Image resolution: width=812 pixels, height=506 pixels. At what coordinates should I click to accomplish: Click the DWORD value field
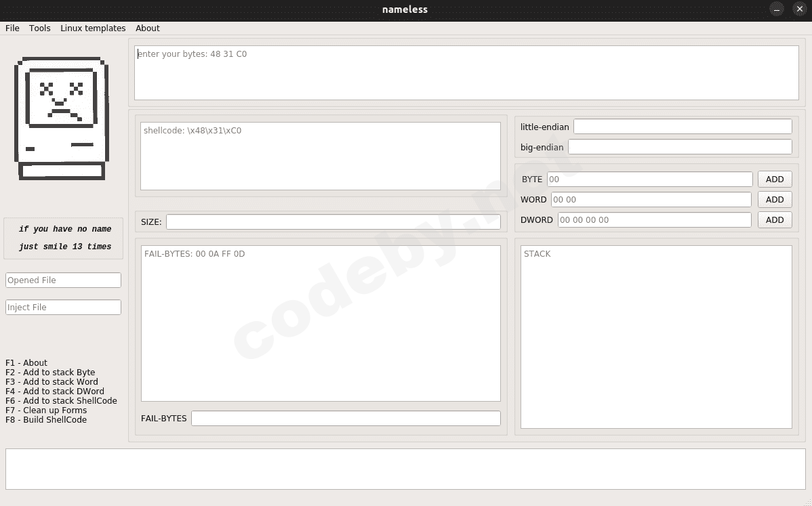pos(655,219)
